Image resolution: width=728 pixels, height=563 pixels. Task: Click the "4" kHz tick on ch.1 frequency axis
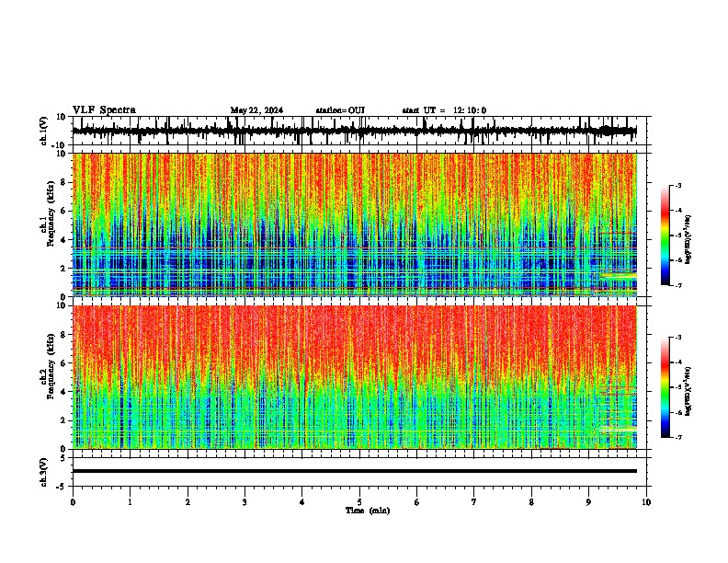[64, 240]
